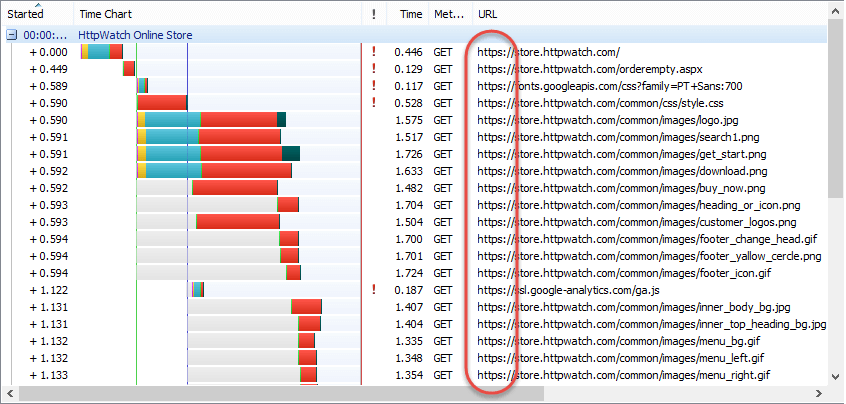Sort by the warning (!) column header
Image resolution: width=846 pixels, height=404 pixels.
[374, 13]
